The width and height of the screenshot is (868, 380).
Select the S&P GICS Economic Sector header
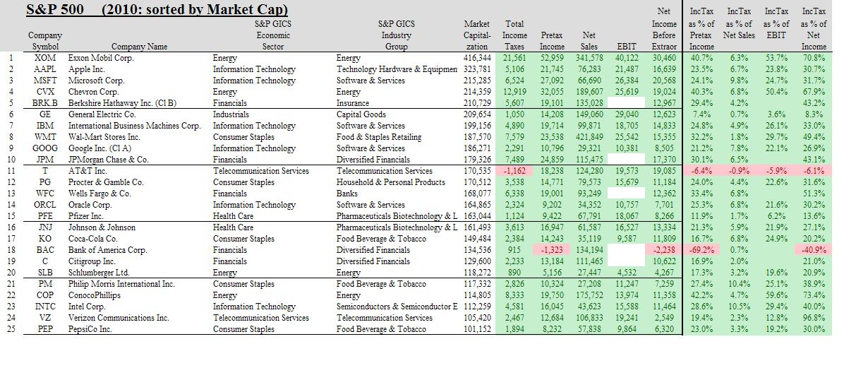273,35
